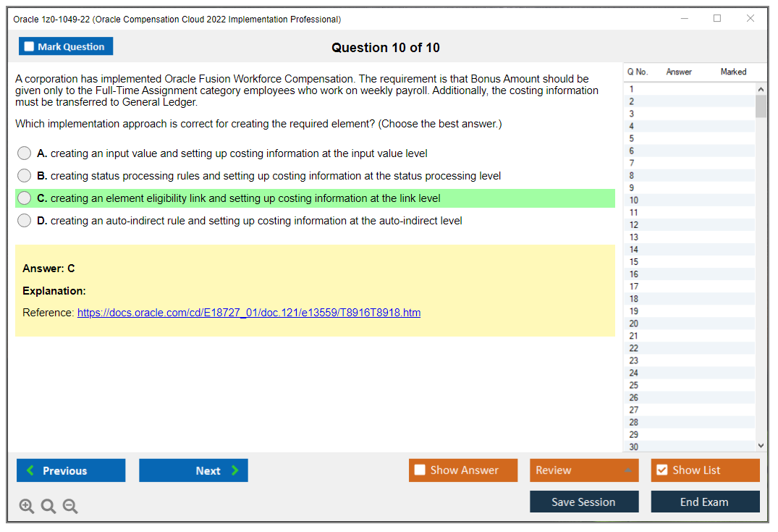The width and height of the screenshot is (778, 532).
Task: Open the docs.oracle.com reference link
Action: click(x=248, y=313)
